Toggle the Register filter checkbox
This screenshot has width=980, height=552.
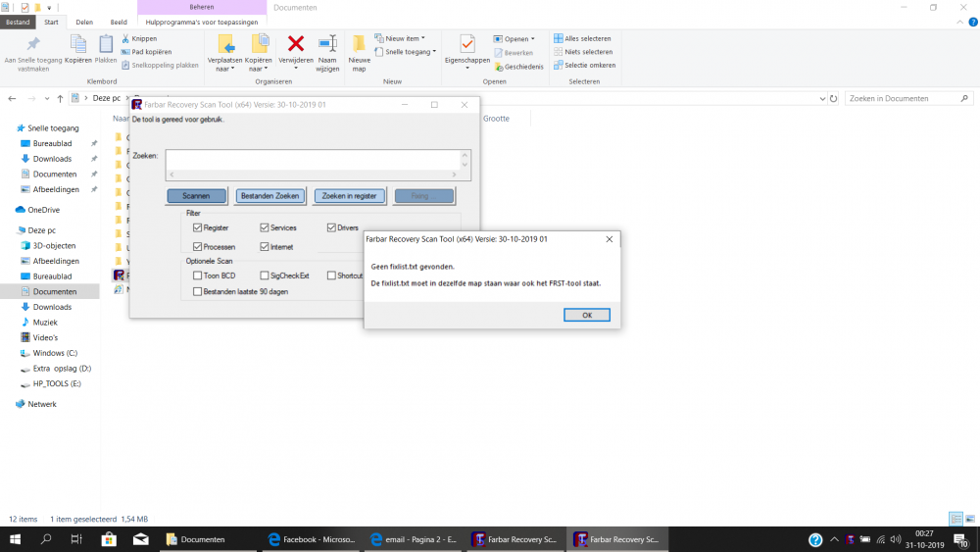198,227
